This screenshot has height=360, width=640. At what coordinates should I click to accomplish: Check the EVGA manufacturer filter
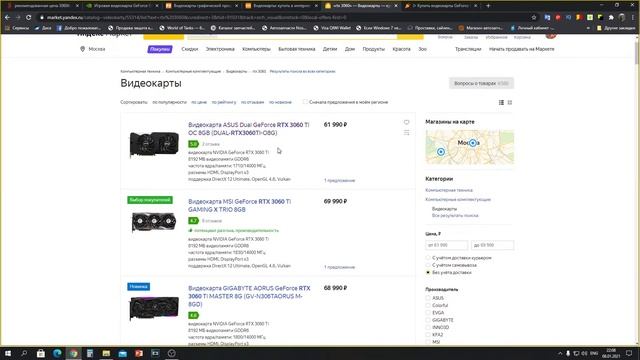[428, 313]
